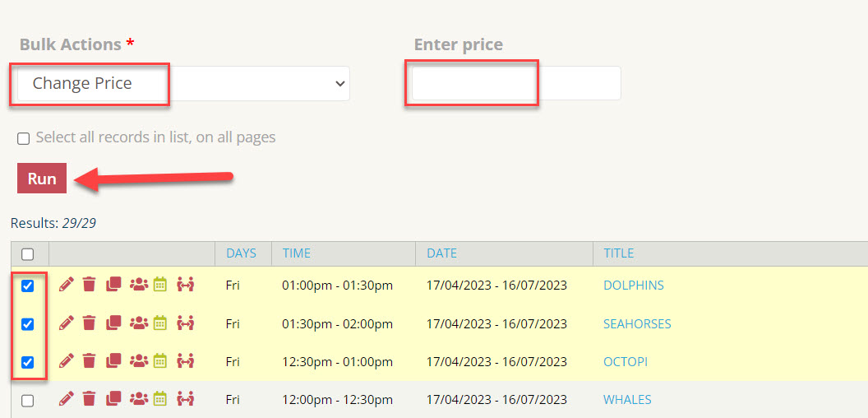Uncheck the DOLPHINS row checkbox
This screenshot has height=418, width=868.
27,286
